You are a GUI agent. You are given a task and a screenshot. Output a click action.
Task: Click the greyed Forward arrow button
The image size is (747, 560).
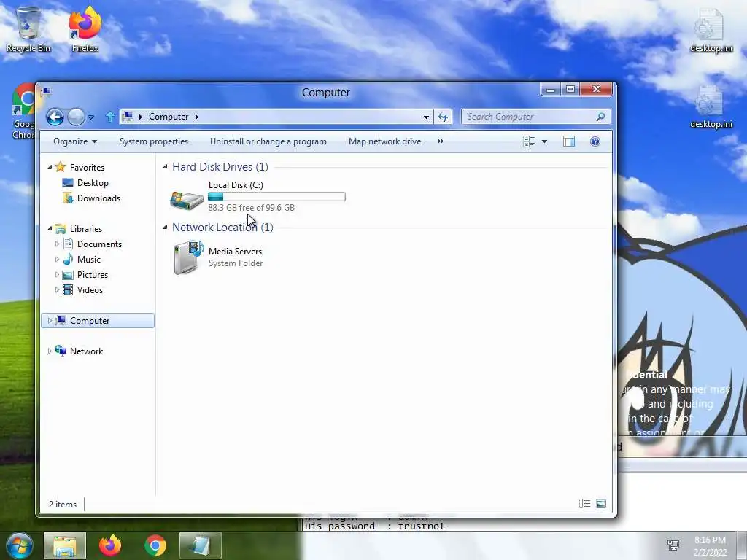click(x=76, y=117)
